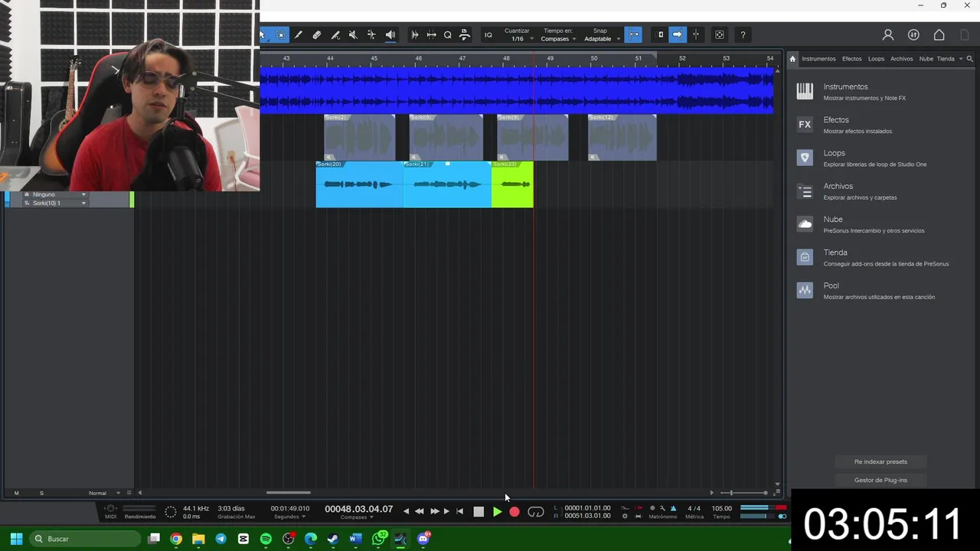Click the red Record button
Viewport: 980px width, 551px height.
pyautogui.click(x=514, y=512)
